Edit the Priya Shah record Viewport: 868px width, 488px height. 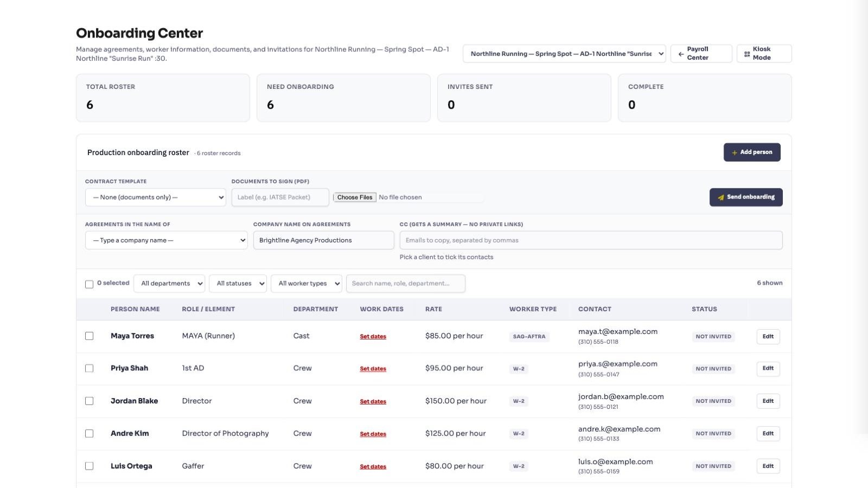pos(768,369)
